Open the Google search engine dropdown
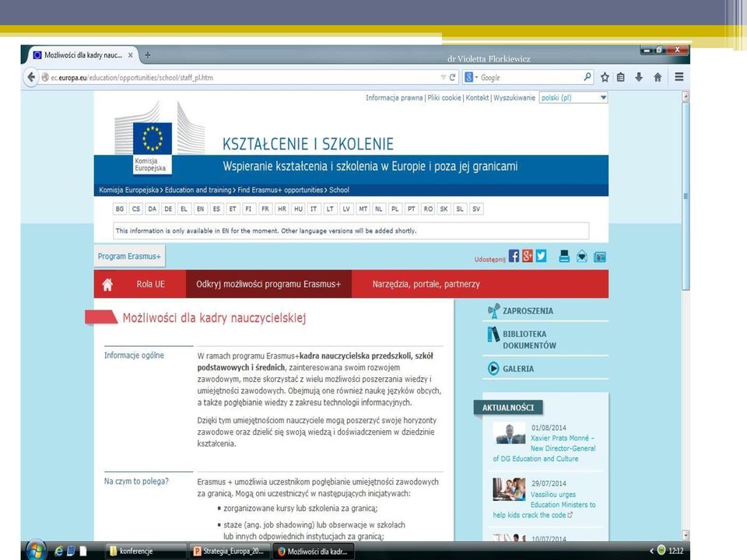Screen dimensions: 747x560 click(x=472, y=77)
